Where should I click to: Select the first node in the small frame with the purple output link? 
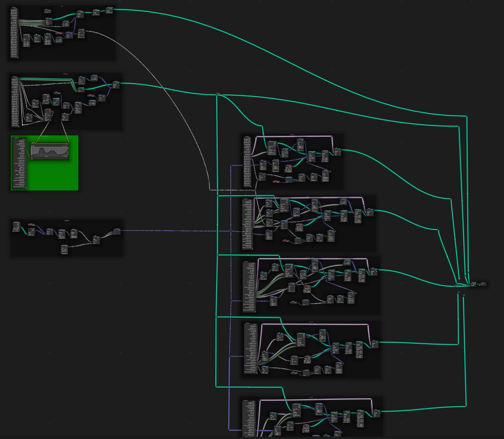coord(16,226)
